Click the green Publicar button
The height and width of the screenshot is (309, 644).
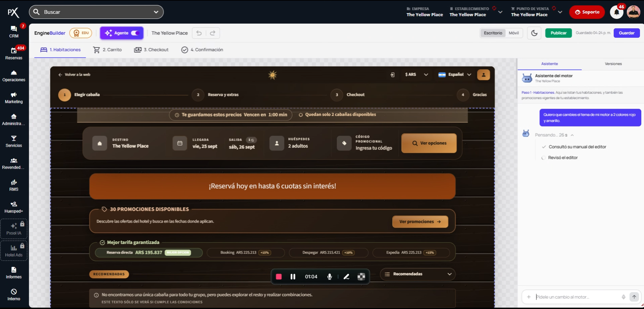tap(558, 33)
